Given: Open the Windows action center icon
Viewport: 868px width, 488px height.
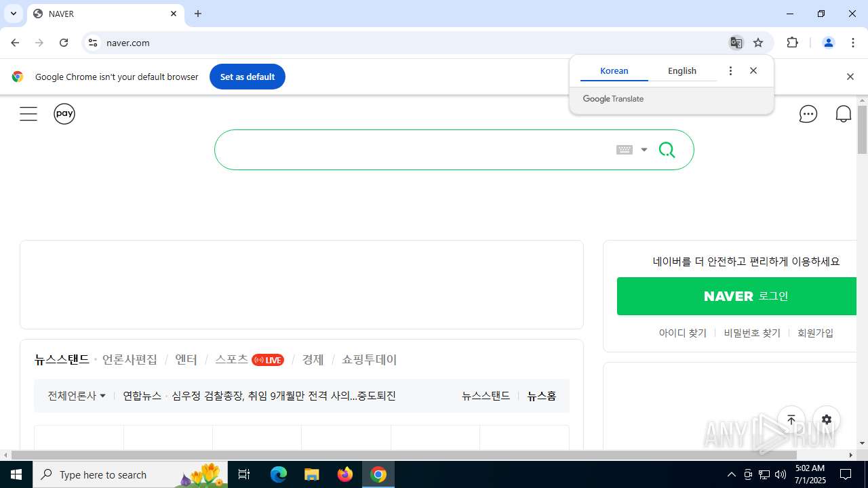Looking at the screenshot, I should point(846,474).
